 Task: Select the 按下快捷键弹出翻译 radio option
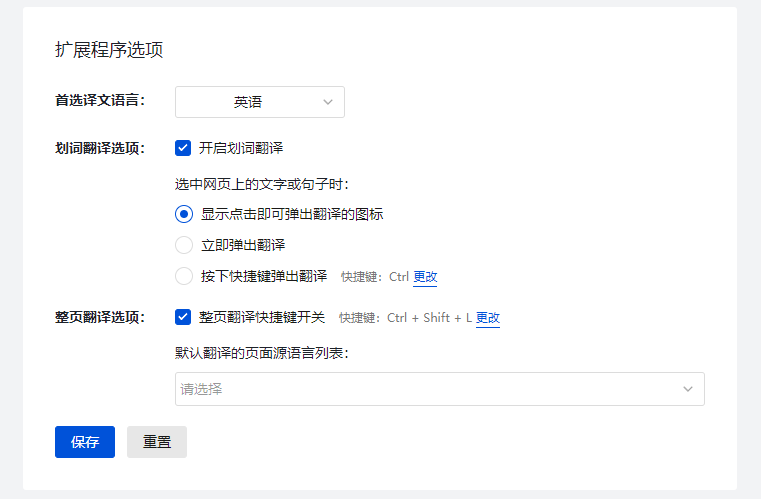tap(184, 276)
